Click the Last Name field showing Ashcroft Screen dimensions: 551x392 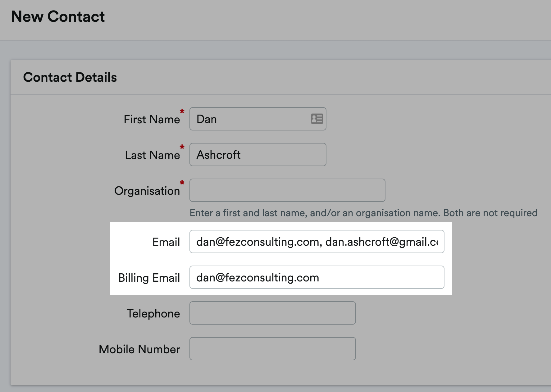point(258,154)
